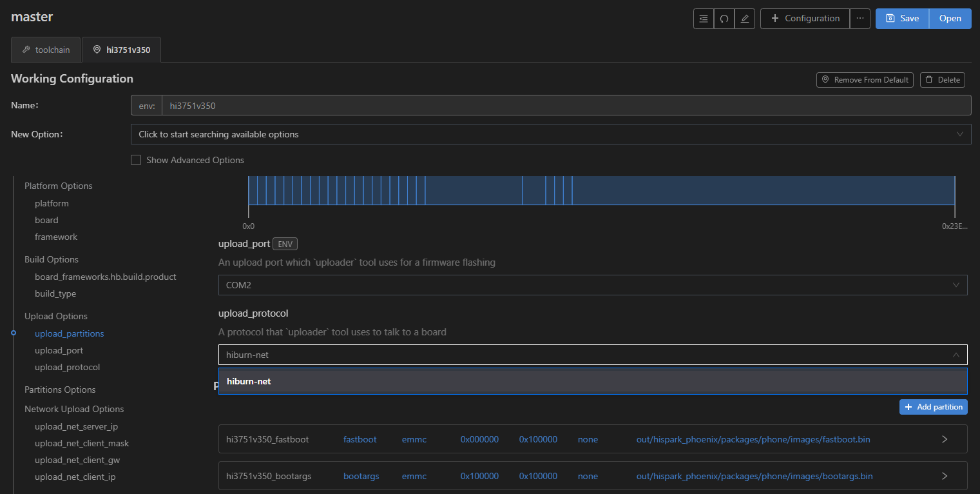Select hiburn-net from the dropdown list
The height and width of the screenshot is (494, 980).
pyautogui.click(x=593, y=381)
